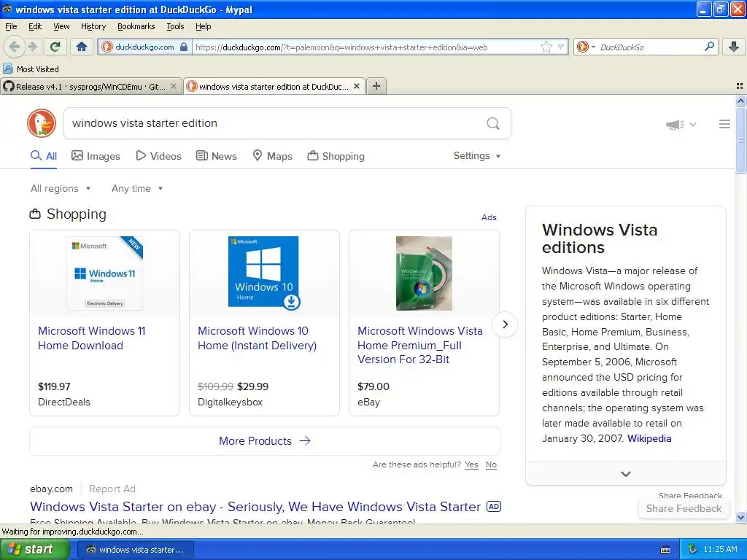Expand the Windows Vista editions info panel

click(x=625, y=474)
